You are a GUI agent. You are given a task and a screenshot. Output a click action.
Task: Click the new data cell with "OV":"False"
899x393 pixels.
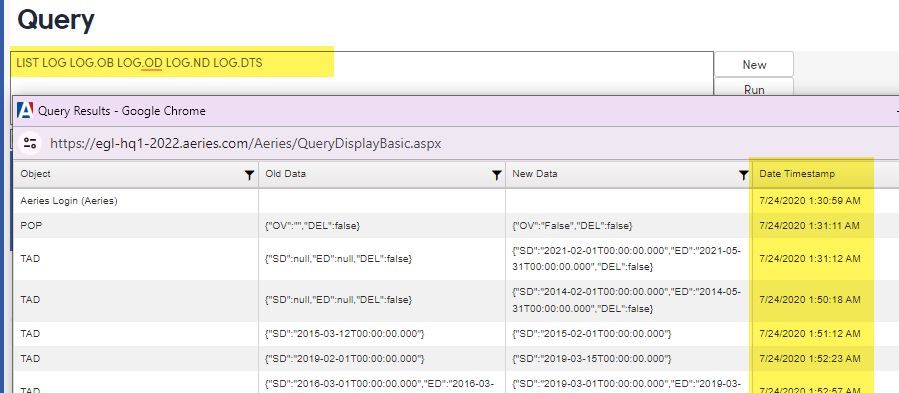click(628, 225)
